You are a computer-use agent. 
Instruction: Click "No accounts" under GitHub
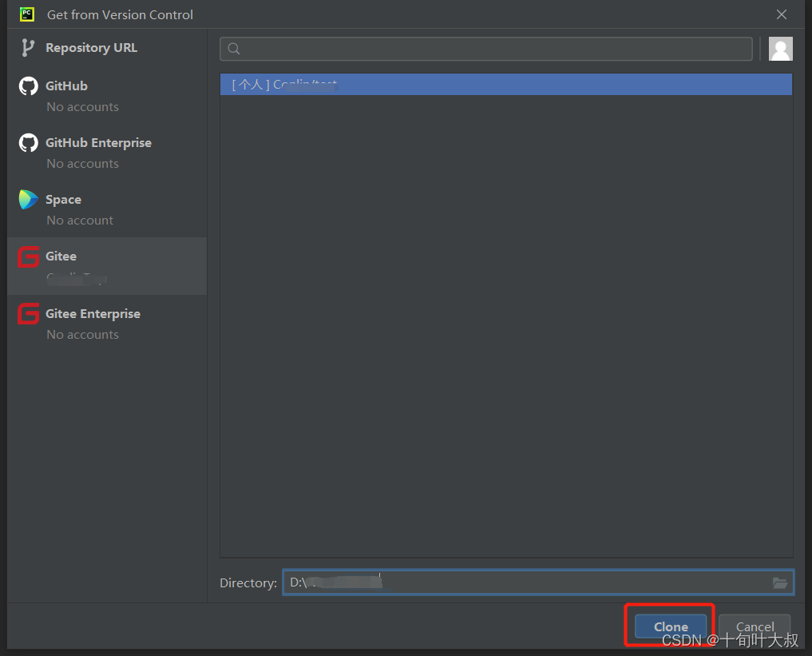click(83, 107)
